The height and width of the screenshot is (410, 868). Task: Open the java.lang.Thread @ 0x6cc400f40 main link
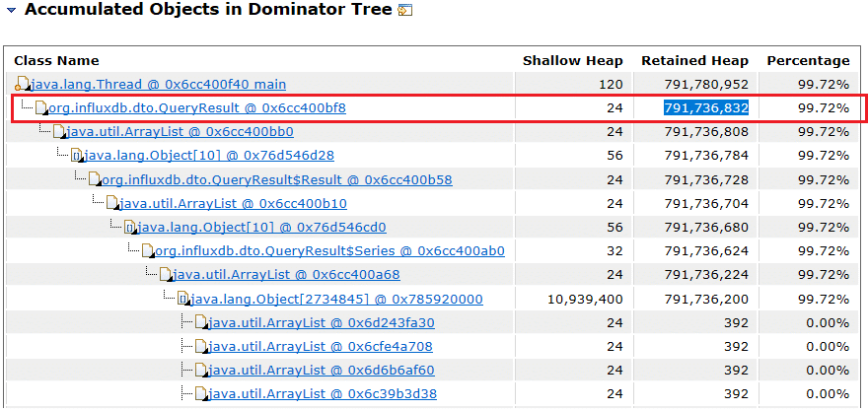tap(158, 85)
